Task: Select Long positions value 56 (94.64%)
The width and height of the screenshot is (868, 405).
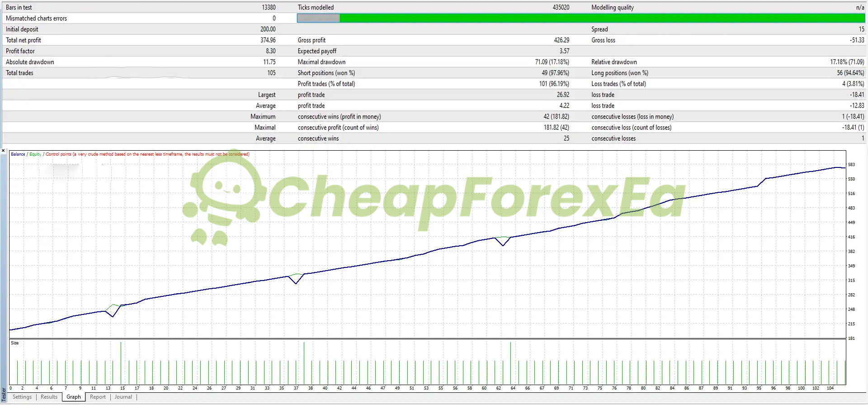Action: [850, 73]
